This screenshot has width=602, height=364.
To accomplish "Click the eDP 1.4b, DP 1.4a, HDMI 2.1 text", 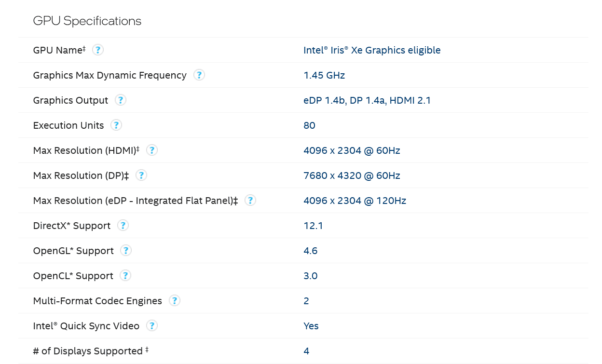I will [x=367, y=100].
